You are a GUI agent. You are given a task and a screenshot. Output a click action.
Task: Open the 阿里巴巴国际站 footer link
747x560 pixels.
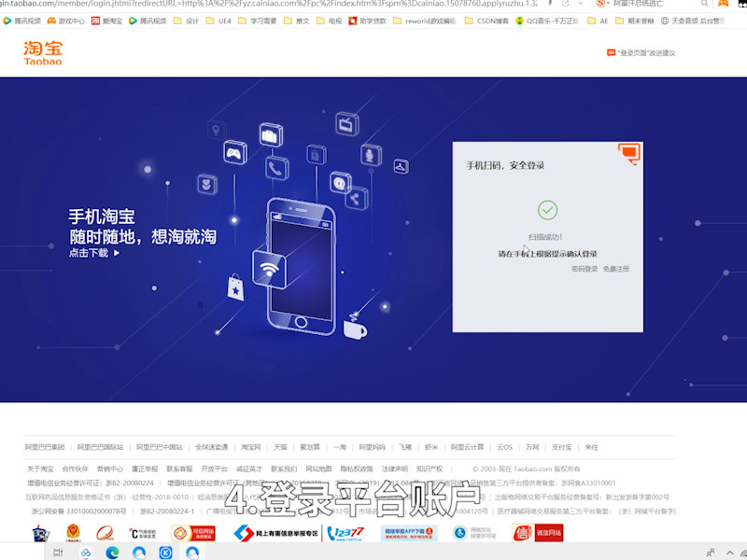[101, 447]
